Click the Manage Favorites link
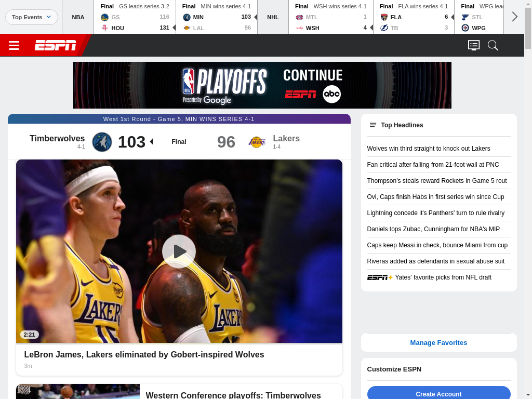 click(x=438, y=343)
